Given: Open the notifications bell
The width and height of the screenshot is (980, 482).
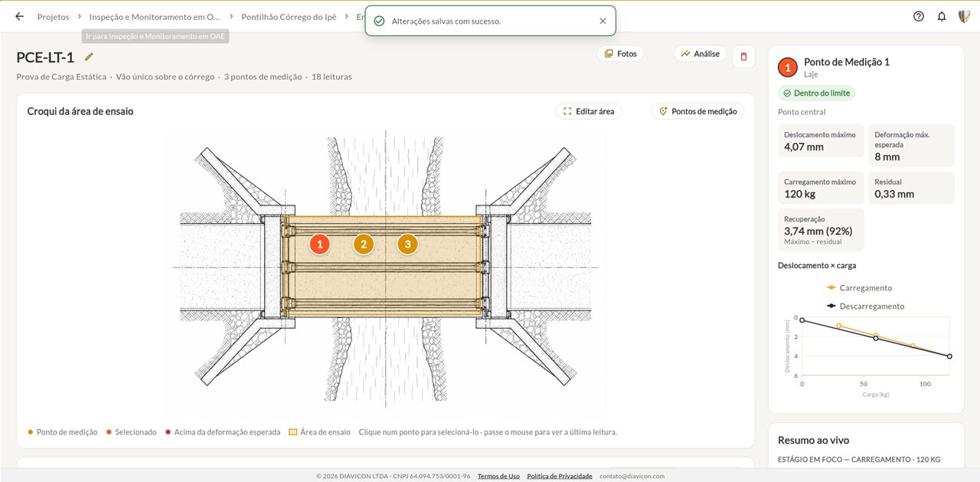Looking at the screenshot, I should [x=942, y=16].
